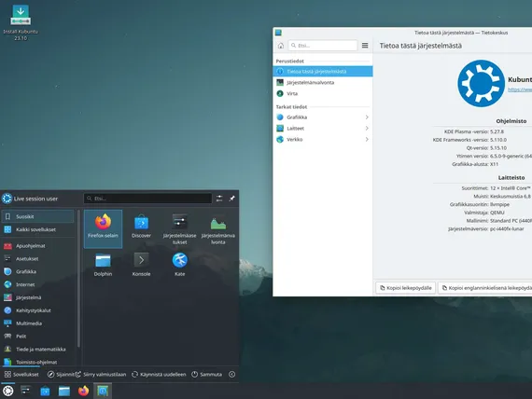532x399 pixels.
Task: Click the Qt-versio: 5.15.10 text
Action: pos(486,148)
